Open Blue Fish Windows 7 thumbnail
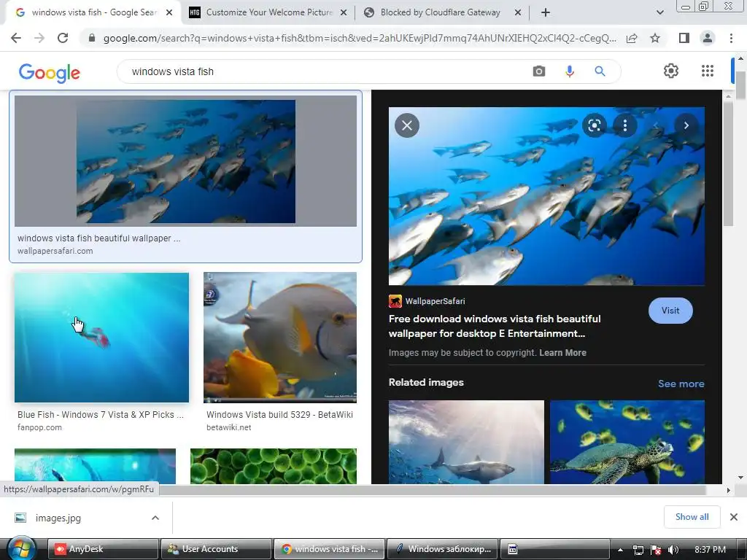 (x=101, y=337)
